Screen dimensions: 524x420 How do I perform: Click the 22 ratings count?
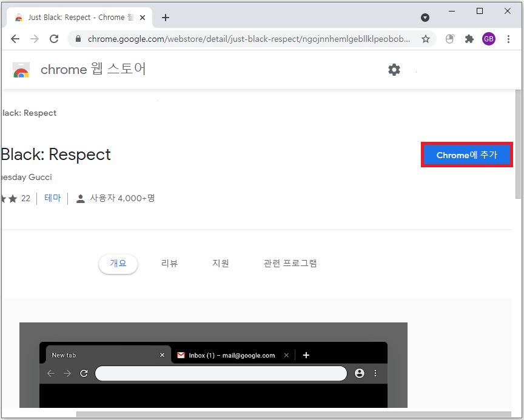(x=25, y=198)
